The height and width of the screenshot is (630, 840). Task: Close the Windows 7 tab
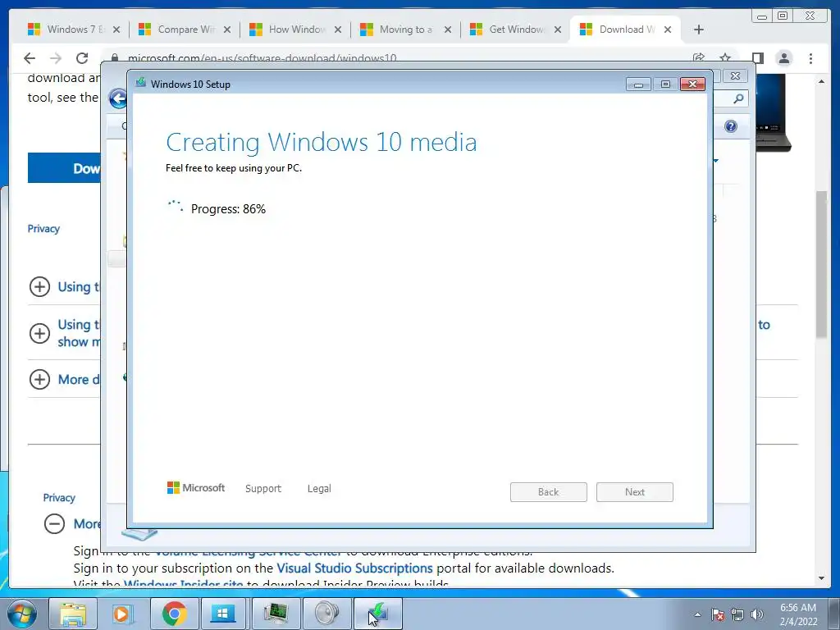pyautogui.click(x=116, y=30)
